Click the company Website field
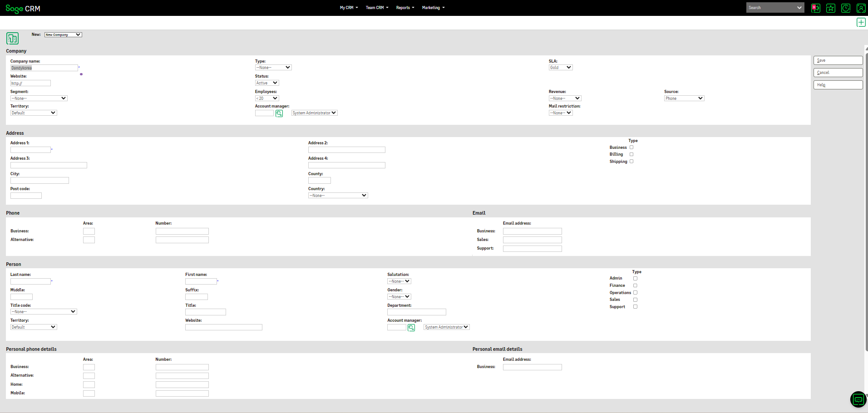868x413 pixels. [30, 83]
